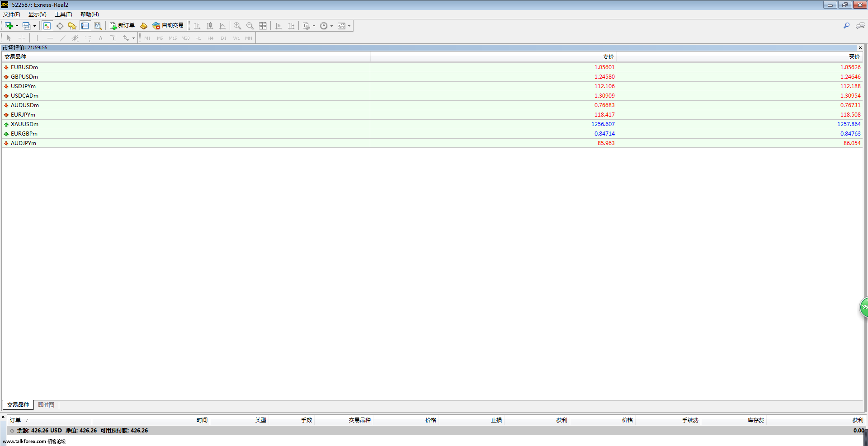Expand the new chart dropdown arrow
Viewport: 868px width, 446px height.
pos(17,26)
